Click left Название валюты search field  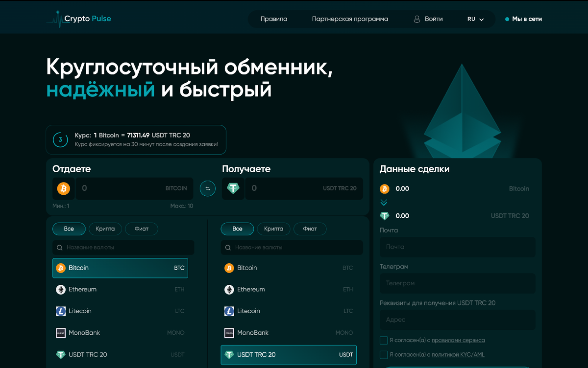pyautogui.click(x=123, y=248)
